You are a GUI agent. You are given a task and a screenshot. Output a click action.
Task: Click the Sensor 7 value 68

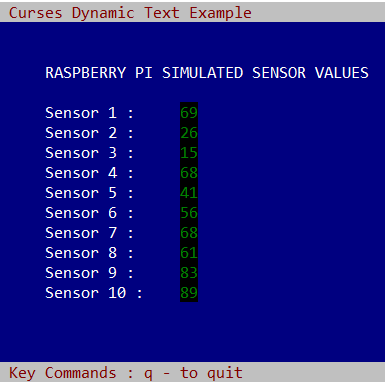pyautogui.click(x=189, y=233)
